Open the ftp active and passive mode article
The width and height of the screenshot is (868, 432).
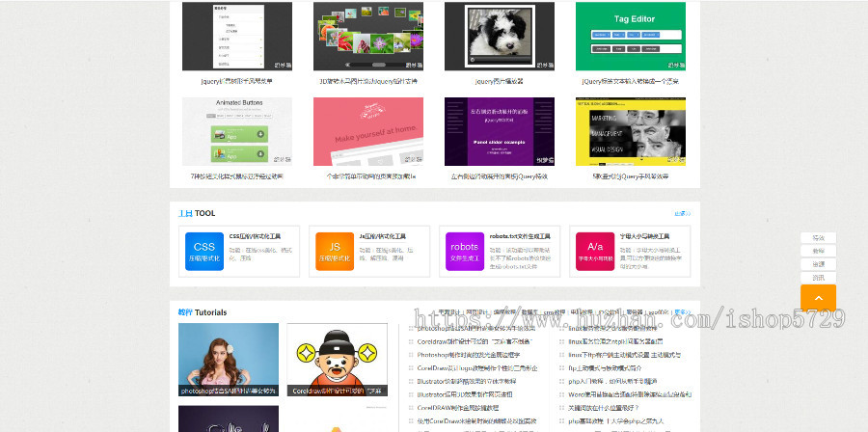click(x=605, y=367)
